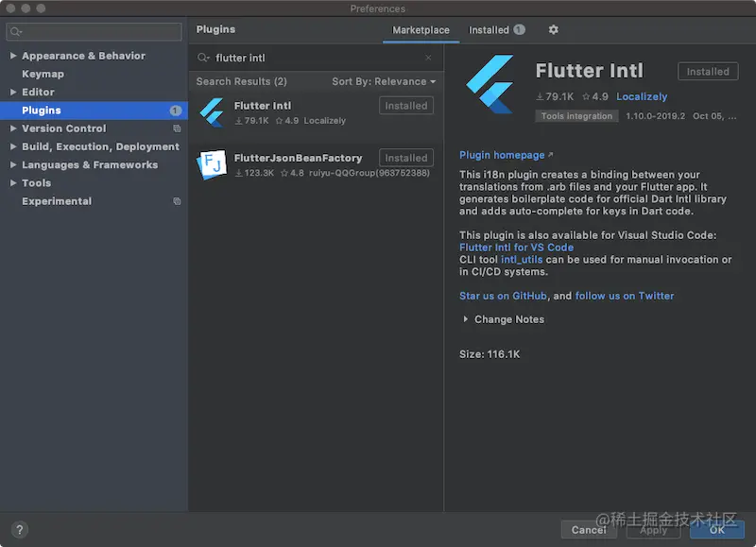Click the Cancel button
This screenshot has height=547, width=756.
589,530
